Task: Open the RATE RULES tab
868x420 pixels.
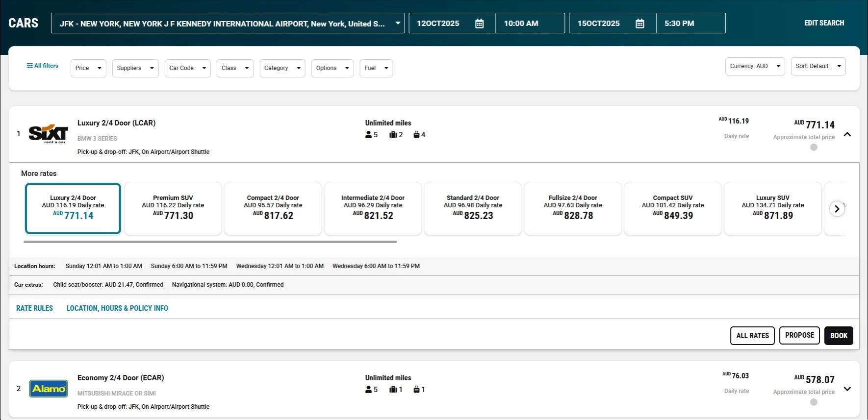Action: click(34, 308)
